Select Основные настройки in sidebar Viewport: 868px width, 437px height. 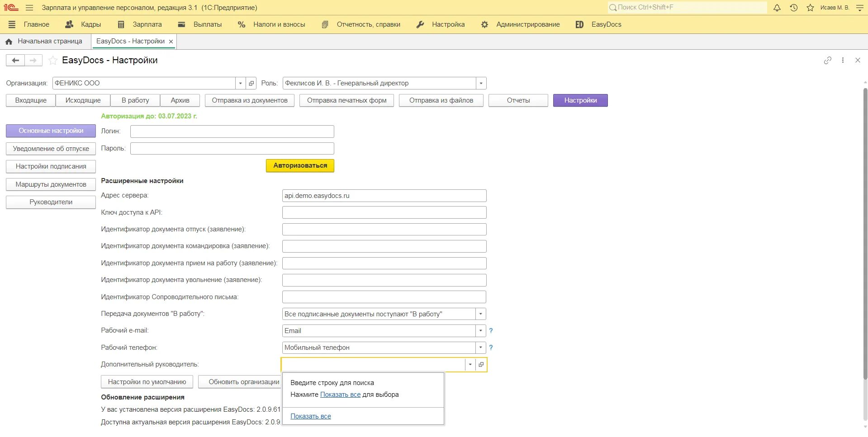tap(51, 131)
